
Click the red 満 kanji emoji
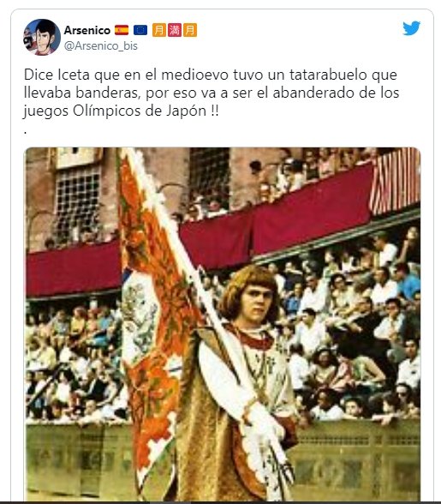tap(175, 30)
